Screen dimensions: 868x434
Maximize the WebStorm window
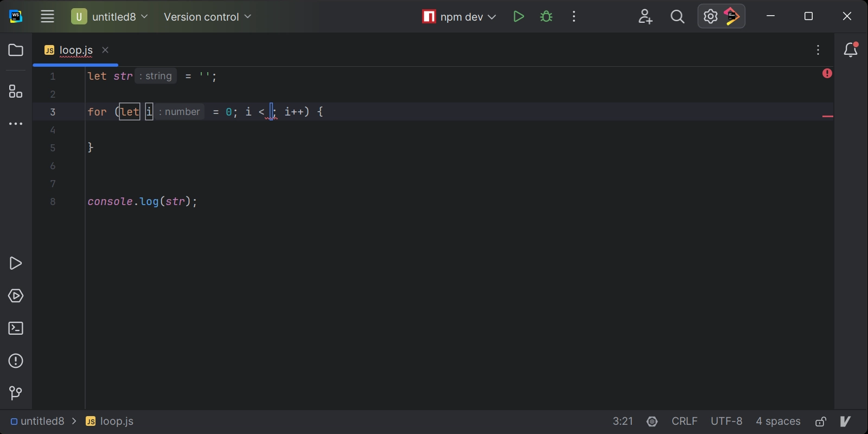(808, 16)
